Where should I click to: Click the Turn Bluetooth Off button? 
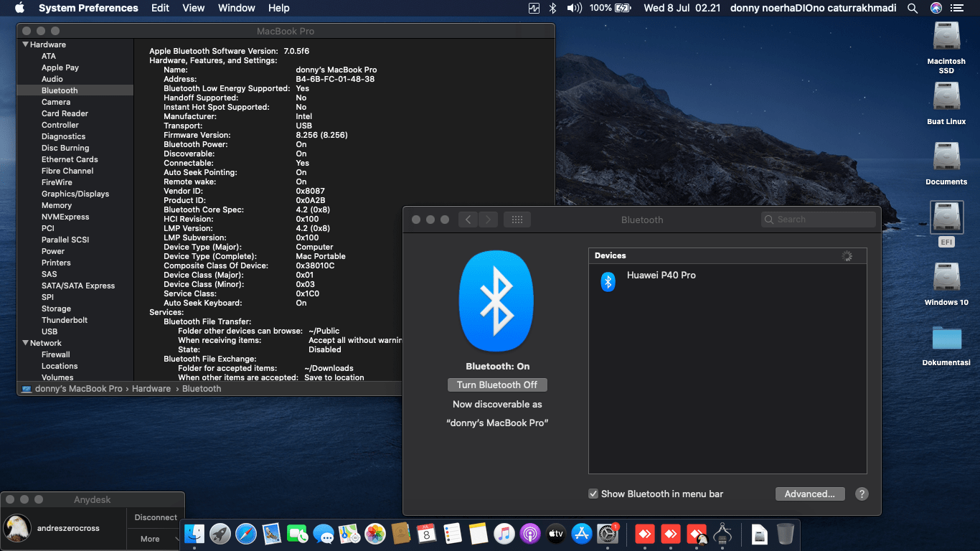496,385
